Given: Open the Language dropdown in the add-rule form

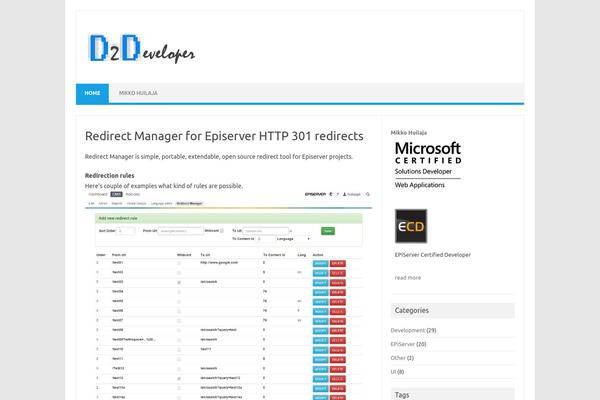Looking at the screenshot, I should tap(303, 239).
